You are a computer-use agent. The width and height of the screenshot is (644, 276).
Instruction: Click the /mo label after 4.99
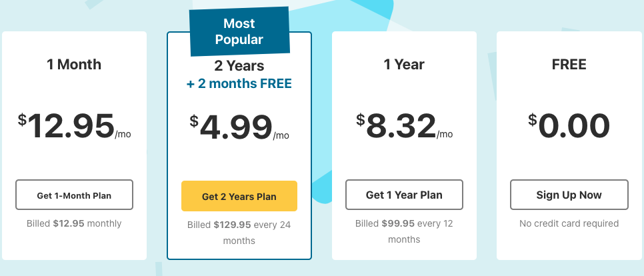click(x=281, y=135)
